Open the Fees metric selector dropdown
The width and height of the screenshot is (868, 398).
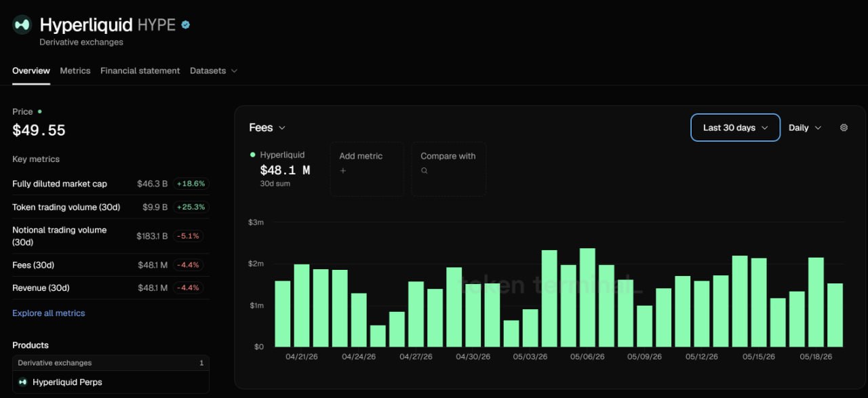pyautogui.click(x=267, y=127)
